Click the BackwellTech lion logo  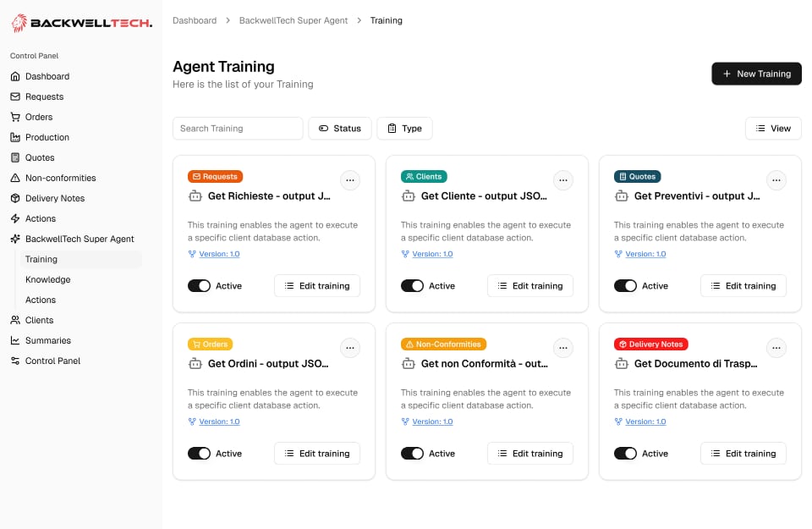[x=19, y=23]
